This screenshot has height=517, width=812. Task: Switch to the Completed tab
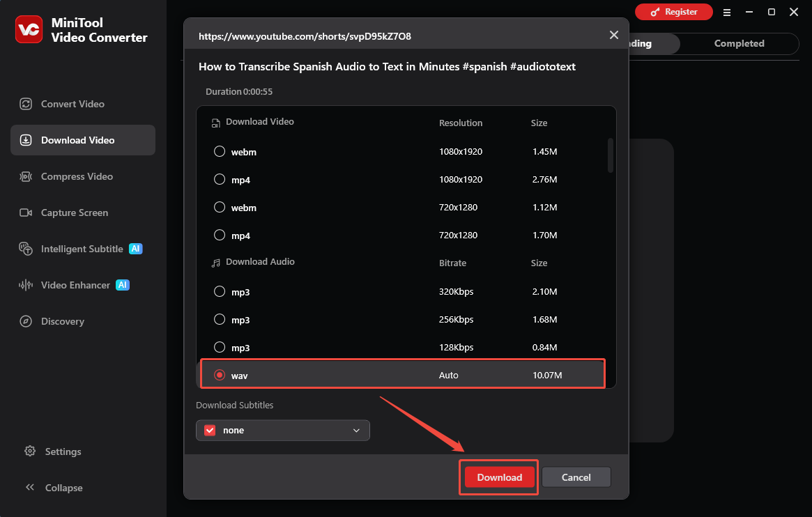click(x=739, y=43)
